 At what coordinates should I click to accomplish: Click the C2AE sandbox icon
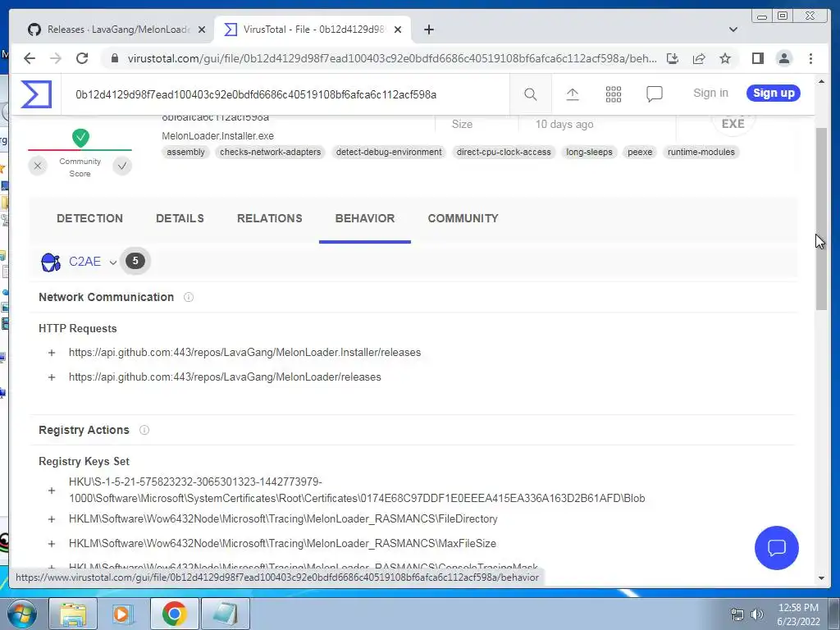51,262
